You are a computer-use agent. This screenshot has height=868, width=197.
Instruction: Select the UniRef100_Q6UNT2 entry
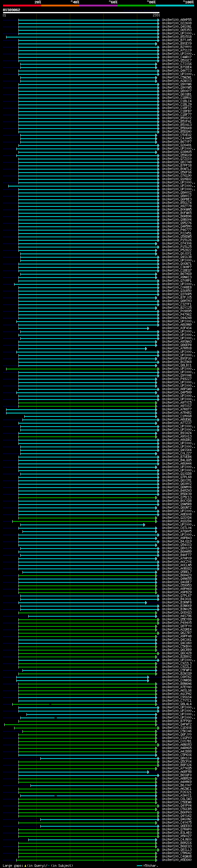176,508
